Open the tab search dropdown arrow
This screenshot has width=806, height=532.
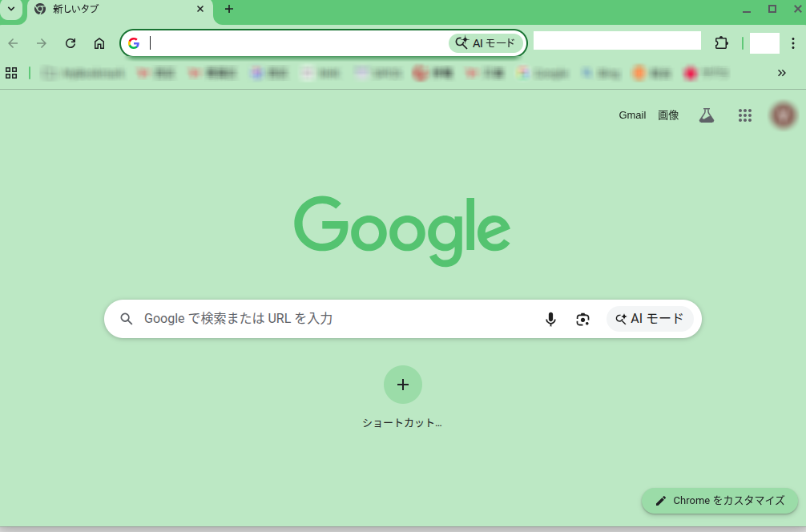click(x=11, y=9)
